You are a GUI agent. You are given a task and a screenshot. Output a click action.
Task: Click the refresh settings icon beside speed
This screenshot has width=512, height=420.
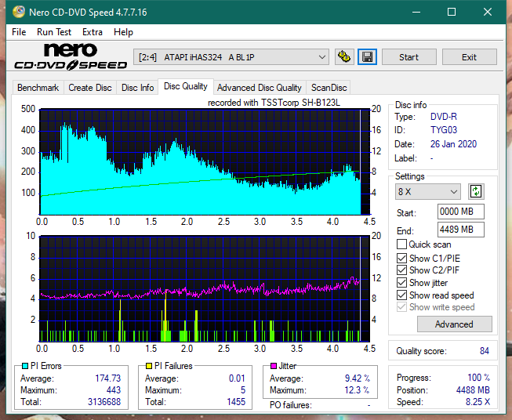[476, 191]
